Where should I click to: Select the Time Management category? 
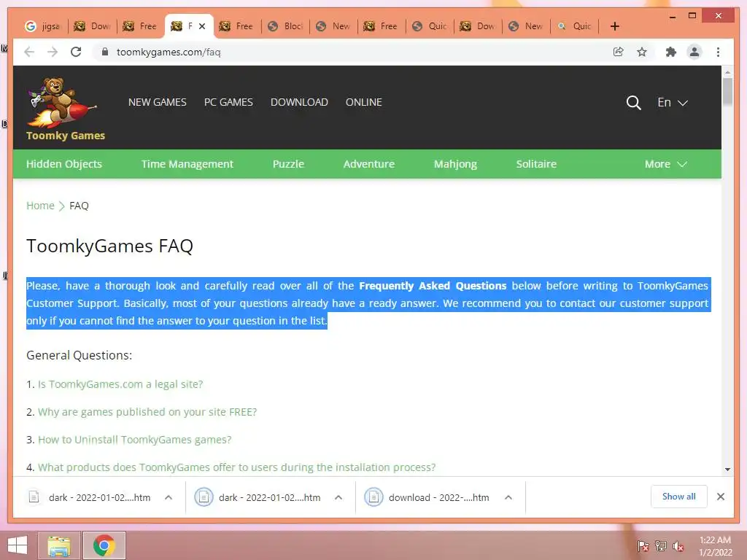point(187,164)
